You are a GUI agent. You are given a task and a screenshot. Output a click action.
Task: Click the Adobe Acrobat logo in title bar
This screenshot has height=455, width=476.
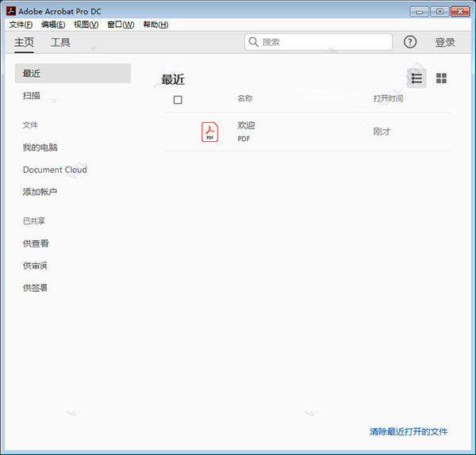(x=11, y=11)
